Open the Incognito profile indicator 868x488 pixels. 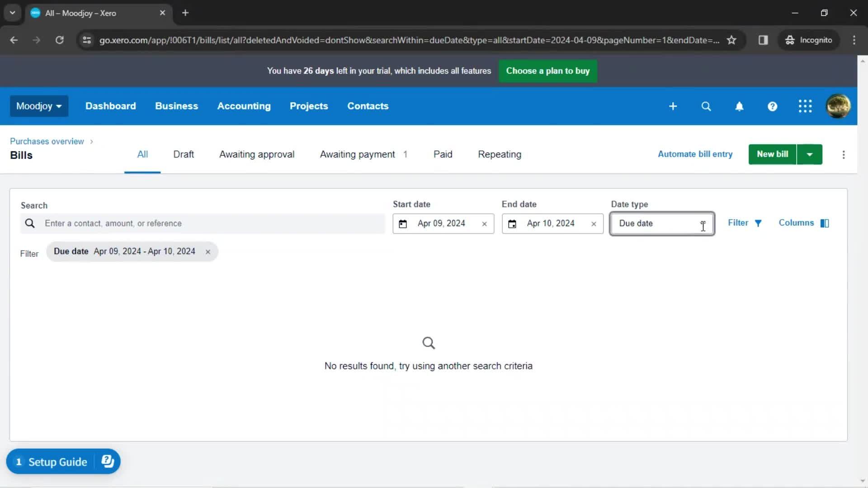[809, 40]
